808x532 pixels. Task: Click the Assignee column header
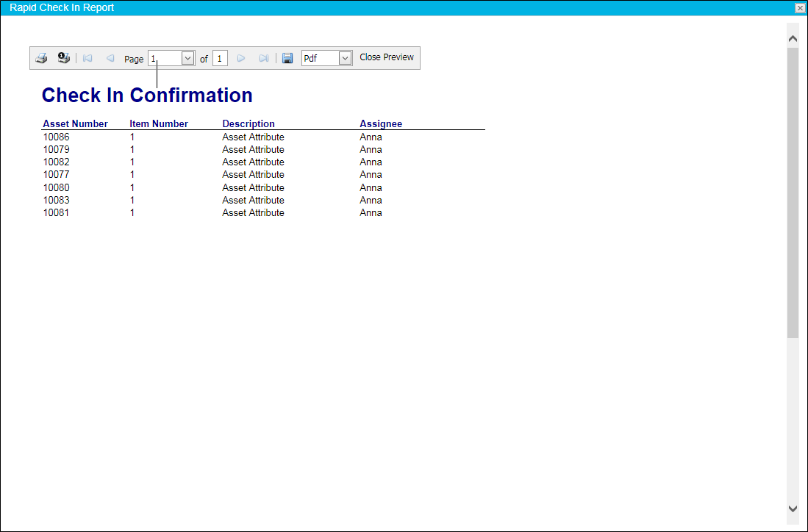(x=381, y=123)
